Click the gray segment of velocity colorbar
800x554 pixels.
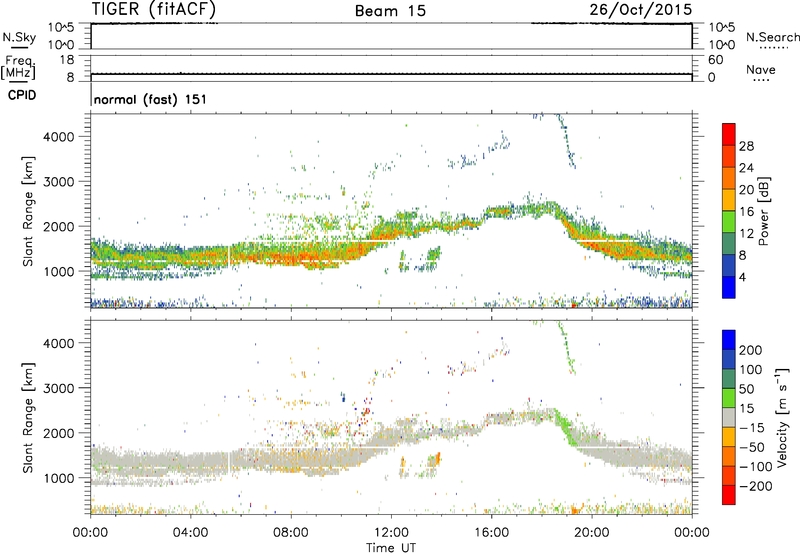pyautogui.click(x=729, y=417)
